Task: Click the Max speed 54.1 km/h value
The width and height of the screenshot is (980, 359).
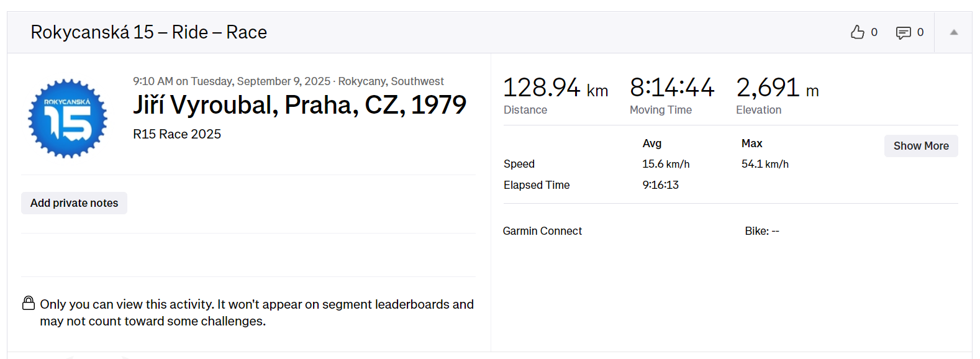Action: tap(764, 164)
